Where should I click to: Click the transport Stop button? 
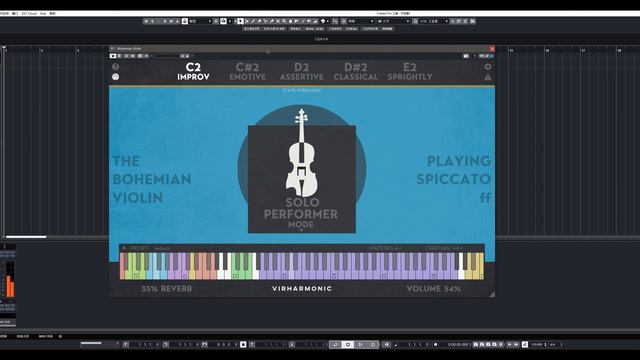[347, 344]
